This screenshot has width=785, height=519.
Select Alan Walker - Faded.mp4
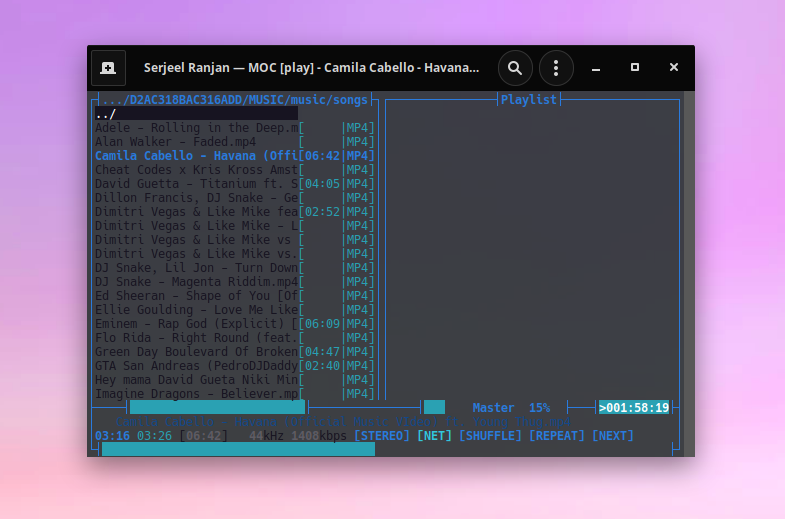(234, 142)
